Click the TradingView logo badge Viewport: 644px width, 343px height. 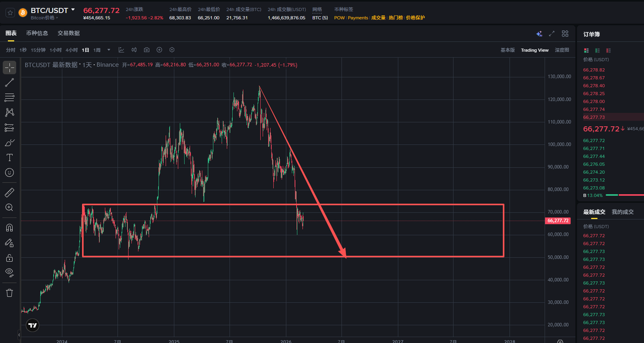[33, 325]
